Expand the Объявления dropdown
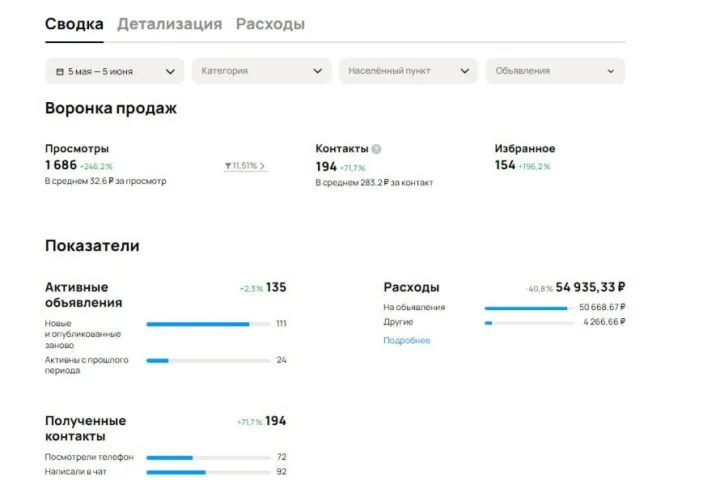This screenshot has height=480, width=720. pos(556,71)
